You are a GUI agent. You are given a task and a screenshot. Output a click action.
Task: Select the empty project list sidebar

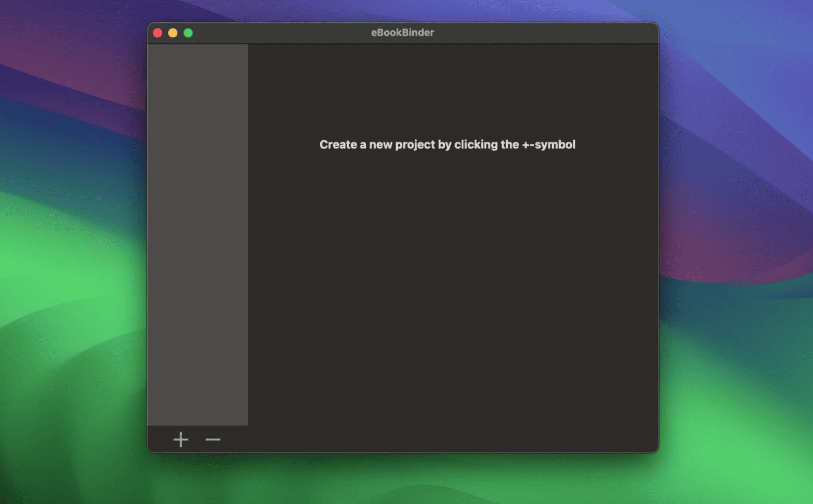pyautogui.click(x=197, y=235)
